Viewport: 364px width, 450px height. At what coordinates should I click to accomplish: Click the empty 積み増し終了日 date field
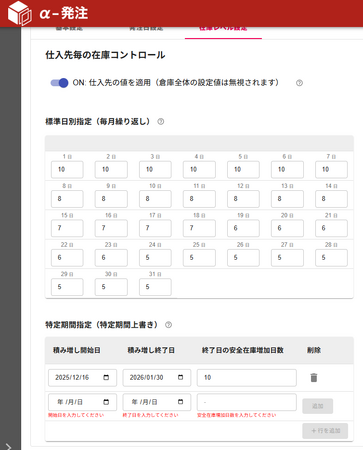[157, 402]
